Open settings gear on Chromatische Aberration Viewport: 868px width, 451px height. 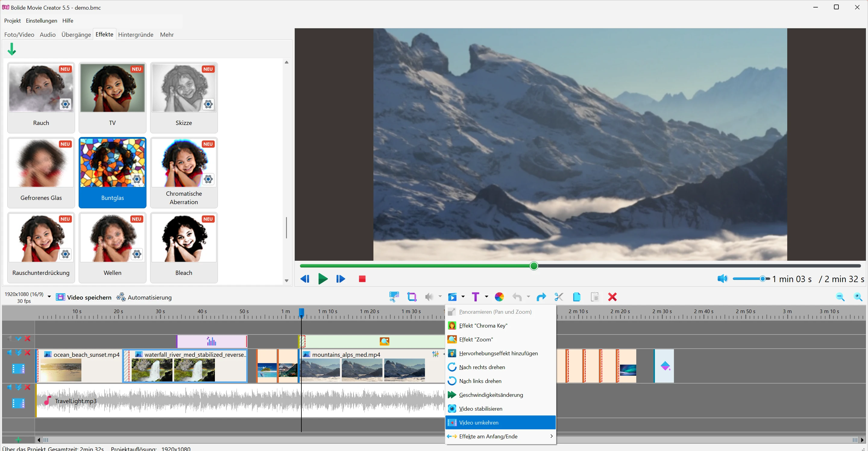(x=208, y=179)
